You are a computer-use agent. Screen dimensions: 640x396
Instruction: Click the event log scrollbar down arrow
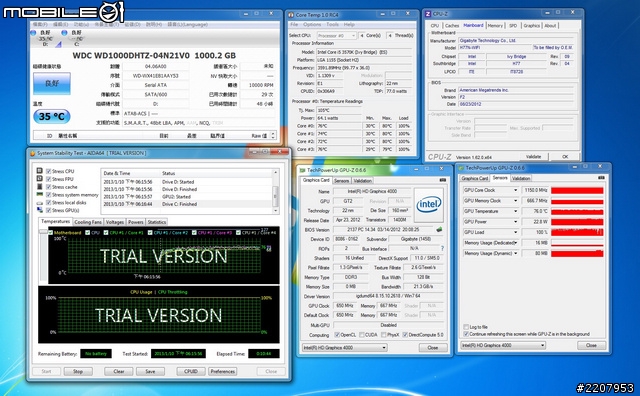[276, 211]
